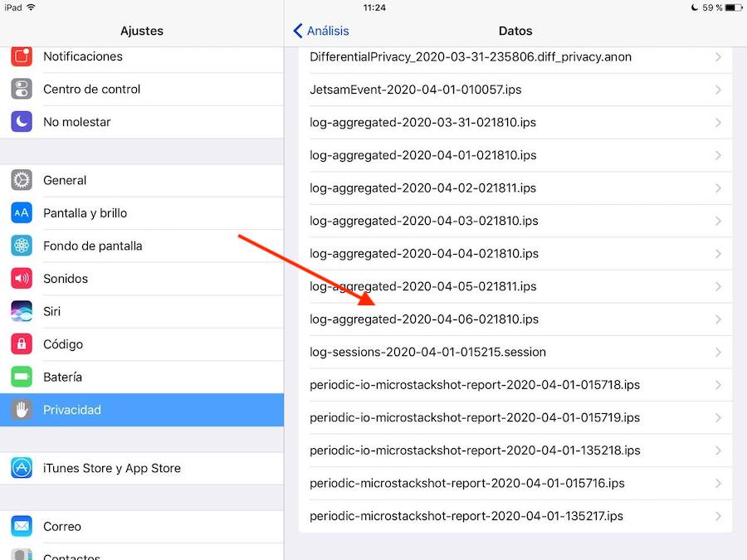
Task: Tap the Centro de control icon
Action: 22,89
